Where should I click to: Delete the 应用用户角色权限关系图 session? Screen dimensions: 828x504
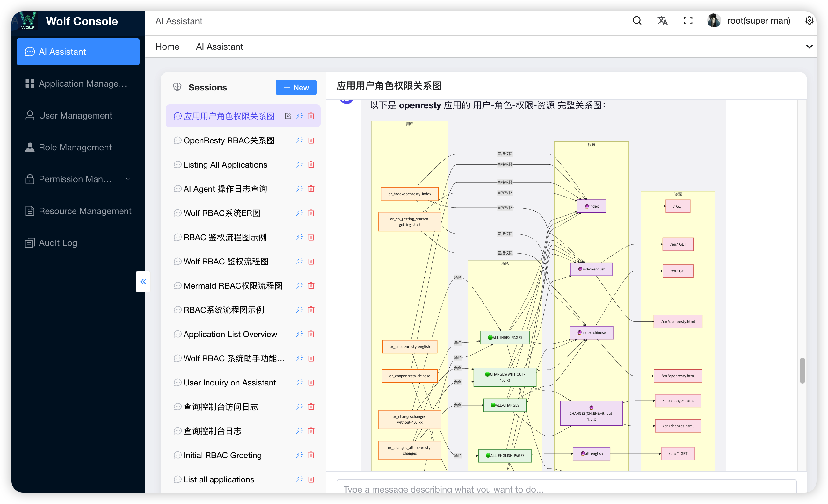(311, 116)
